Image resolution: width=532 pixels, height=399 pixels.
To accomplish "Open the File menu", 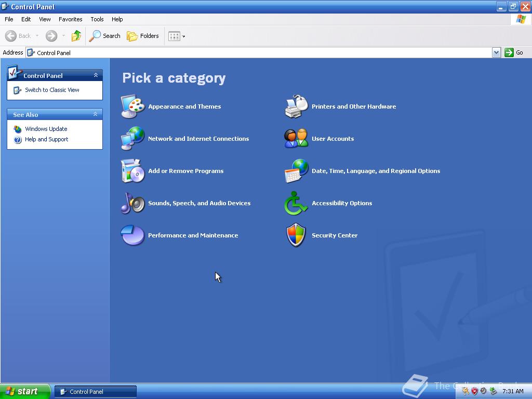I will pos(9,19).
